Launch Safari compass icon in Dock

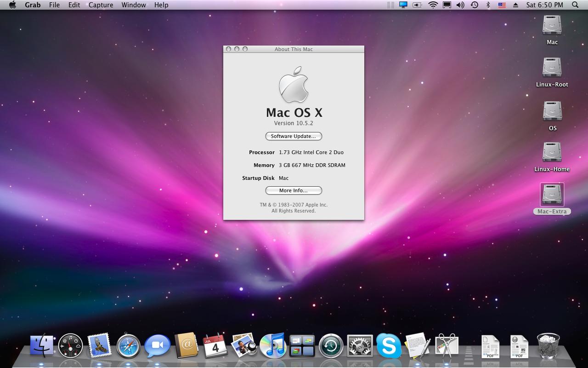128,346
